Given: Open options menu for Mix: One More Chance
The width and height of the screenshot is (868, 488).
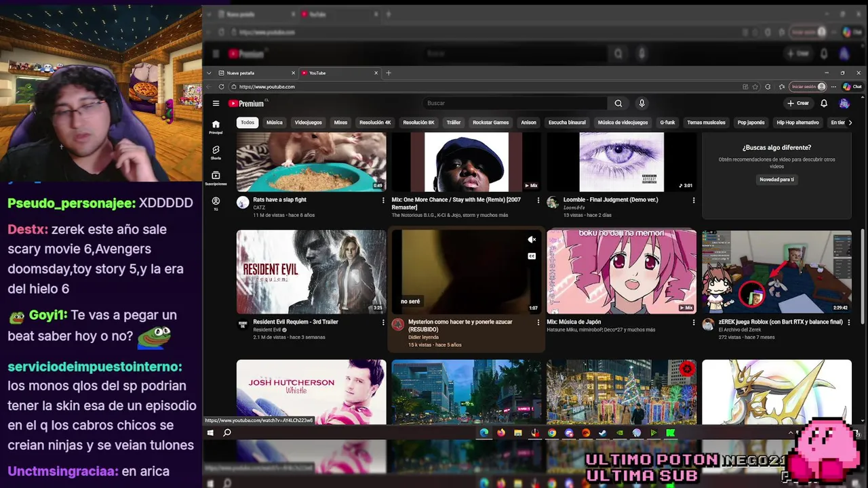Looking at the screenshot, I should 538,200.
